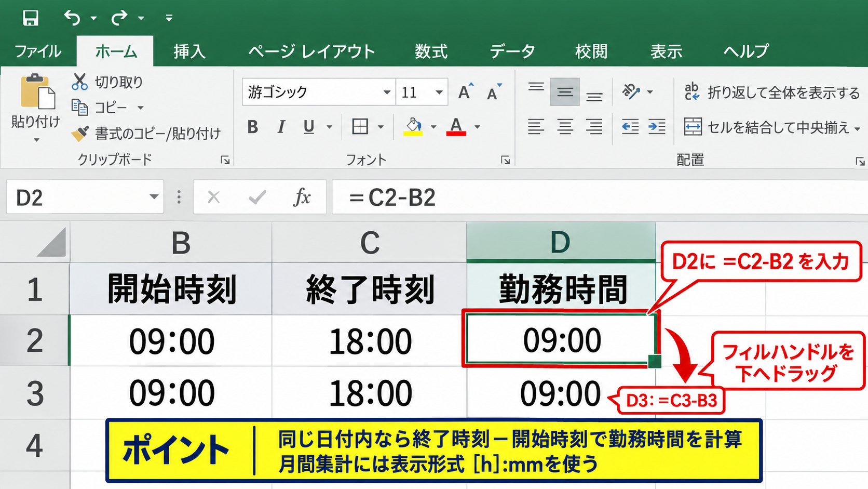Toggle italic formatting
The image size is (868, 489).
(x=281, y=126)
